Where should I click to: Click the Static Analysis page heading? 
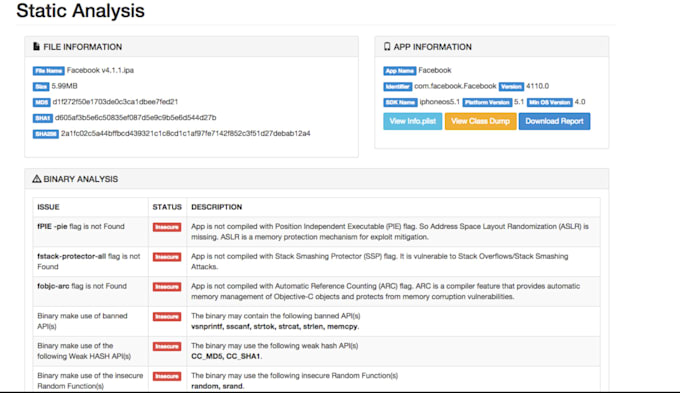coord(80,10)
